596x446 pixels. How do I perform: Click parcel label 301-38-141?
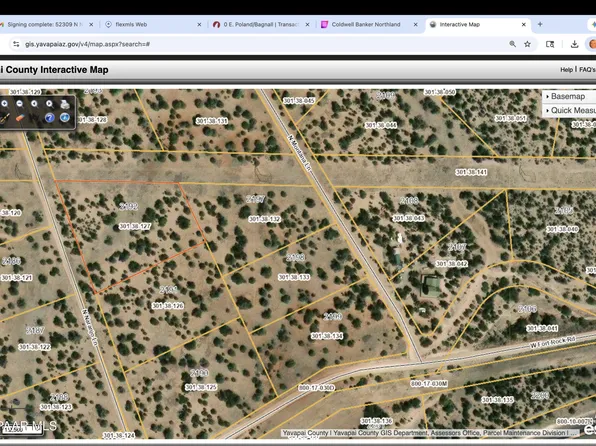[x=471, y=172]
